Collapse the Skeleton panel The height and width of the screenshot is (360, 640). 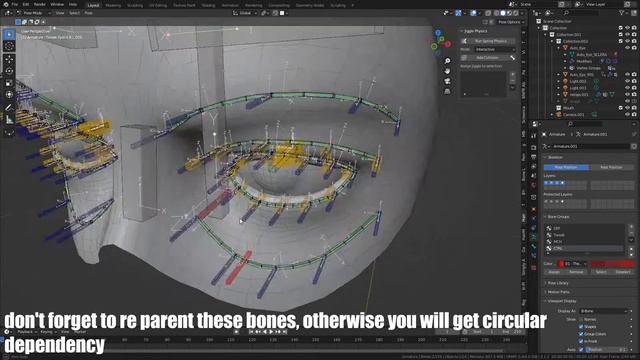[554, 157]
